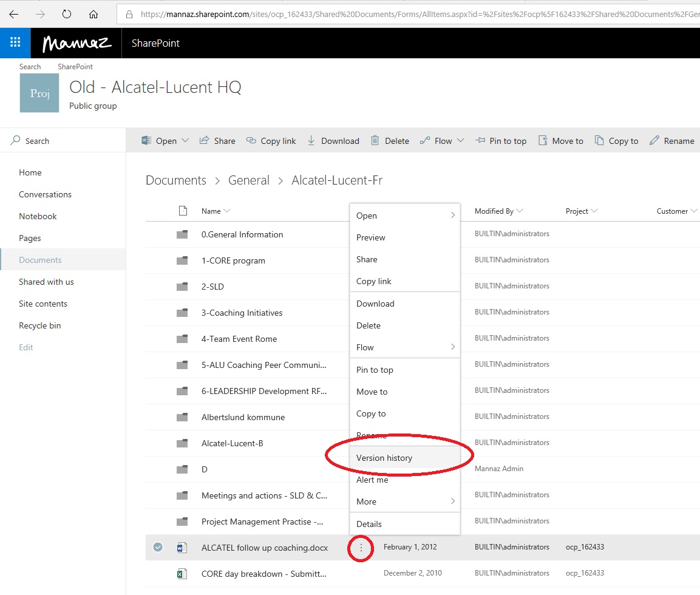Click folder icon of Albertslund kommune
The width and height of the screenshot is (700, 595).
click(x=182, y=417)
